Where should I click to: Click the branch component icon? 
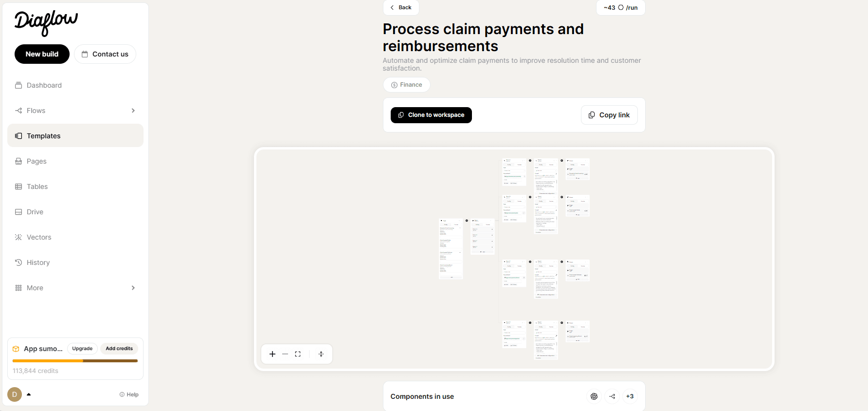[612, 396]
